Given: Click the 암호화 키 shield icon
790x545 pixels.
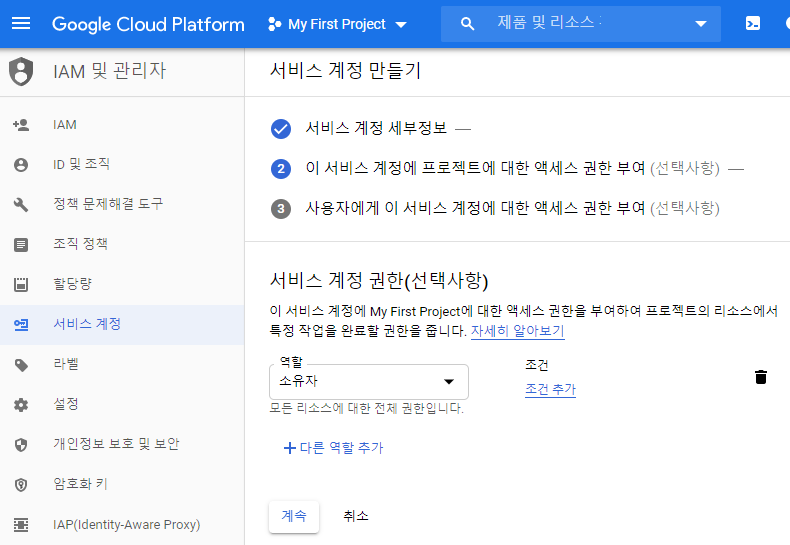Looking at the screenshot, I should pos(21,485).
